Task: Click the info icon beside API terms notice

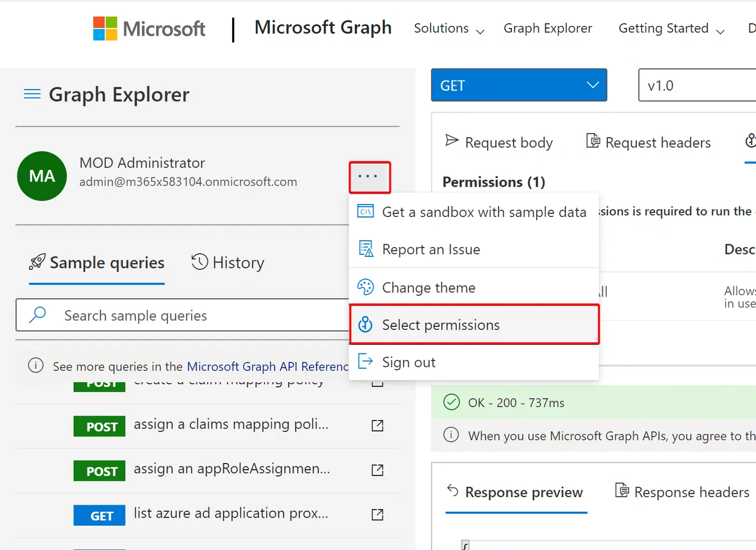Action: pos(451,434)
